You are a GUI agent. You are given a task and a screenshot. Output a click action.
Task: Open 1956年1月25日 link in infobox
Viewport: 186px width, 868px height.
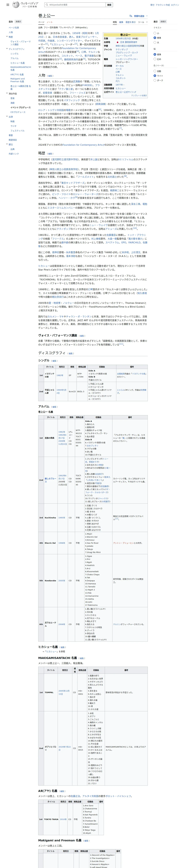124,38
